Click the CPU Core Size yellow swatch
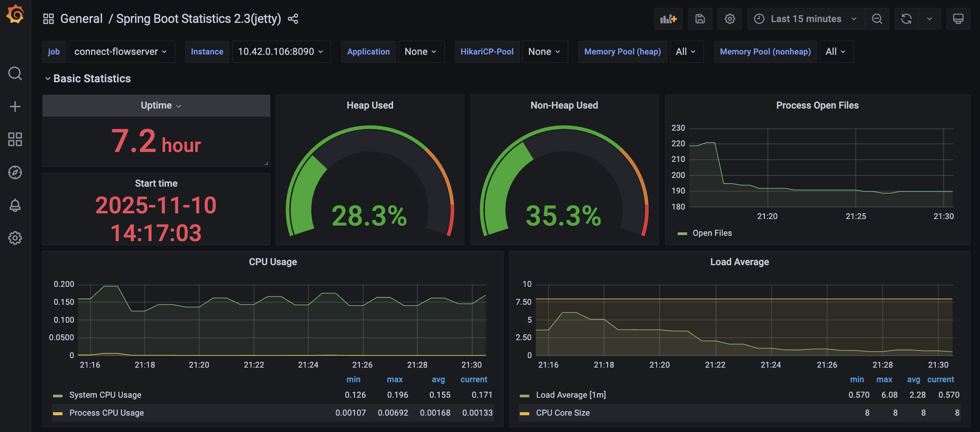Screen dimensions: 980x432 click(x=524, y=413)
